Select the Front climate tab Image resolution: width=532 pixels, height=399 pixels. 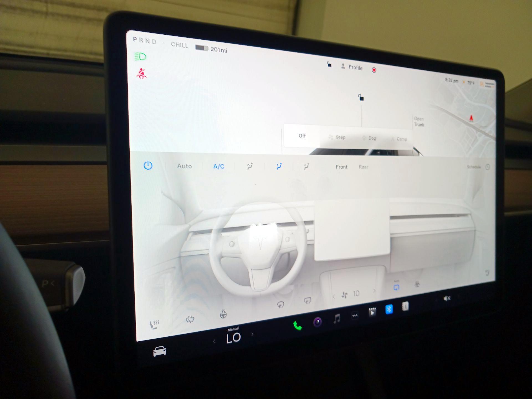click(x=341, y=167)
